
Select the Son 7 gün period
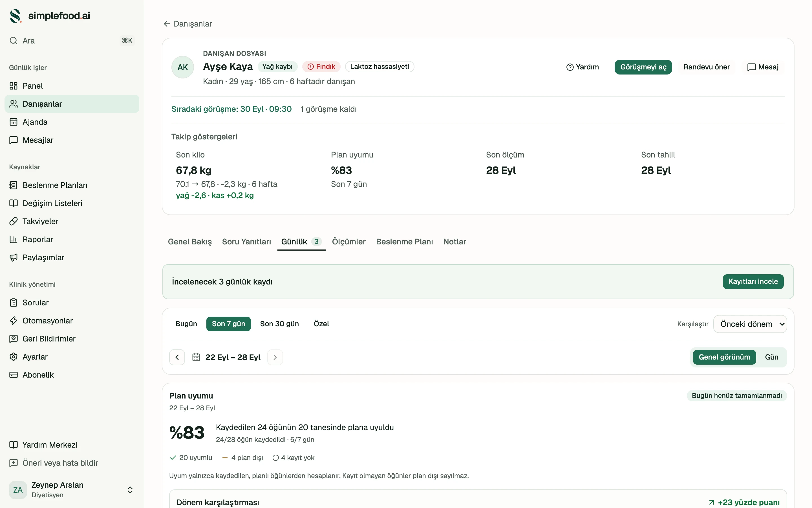click(228, 324)
